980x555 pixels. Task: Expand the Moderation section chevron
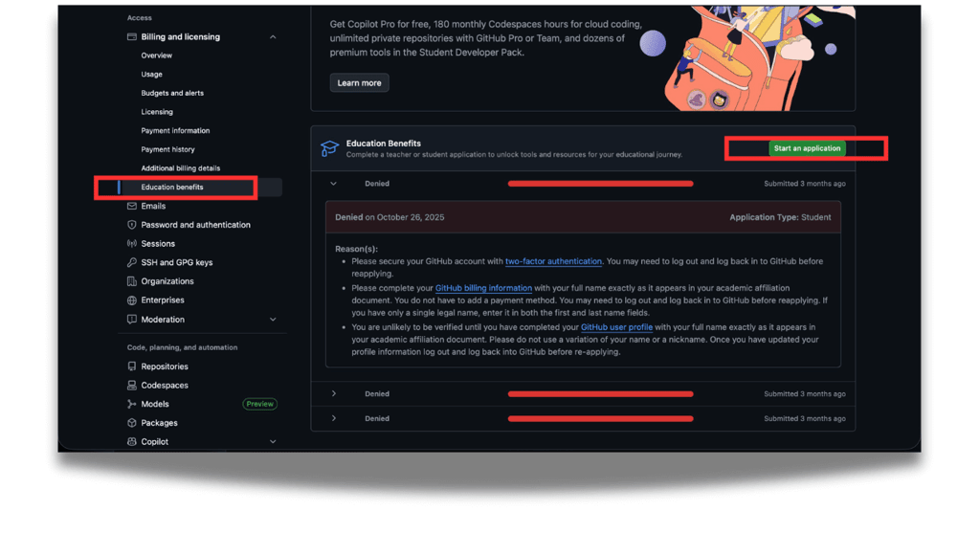273,320
